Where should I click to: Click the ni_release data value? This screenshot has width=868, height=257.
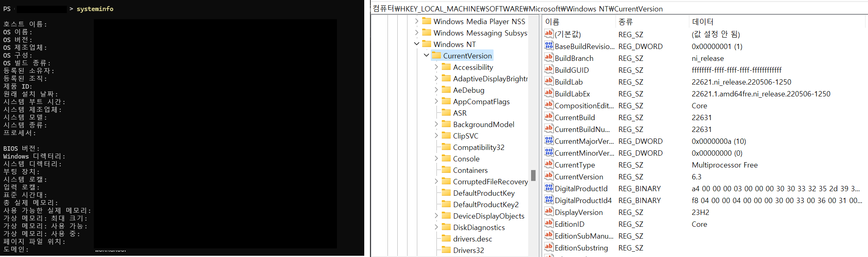click(x=708, y=58)
